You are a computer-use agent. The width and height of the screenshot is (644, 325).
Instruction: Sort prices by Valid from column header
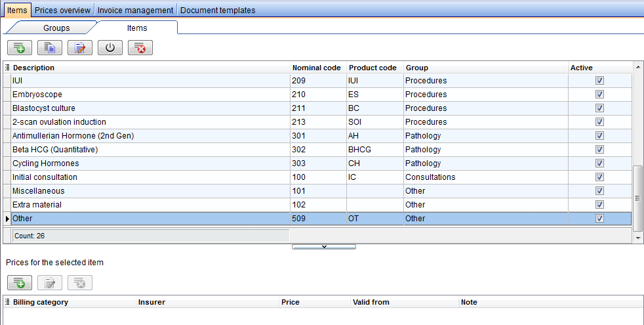371,302
